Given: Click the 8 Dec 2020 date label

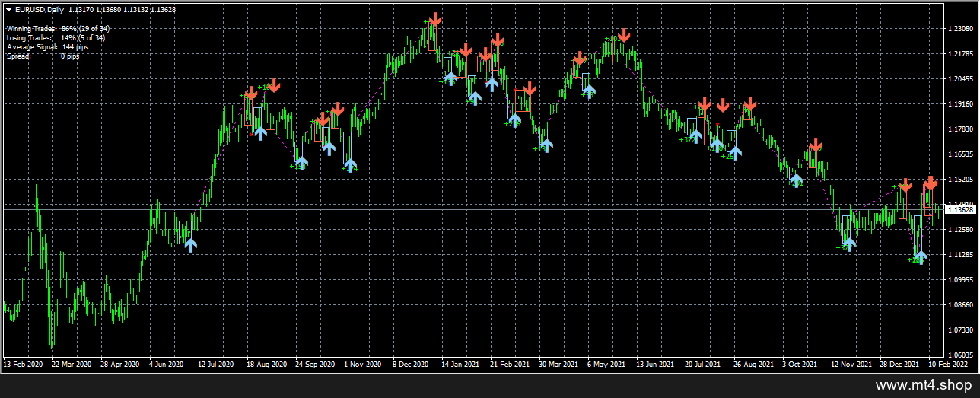Looking at the screenshot, I should point(411,365).
